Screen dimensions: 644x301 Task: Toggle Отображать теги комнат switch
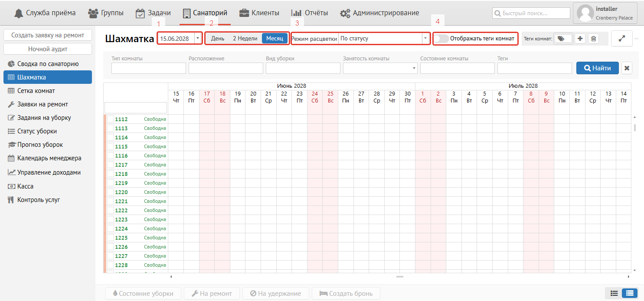pyautogui.click(x=441, y=38)
